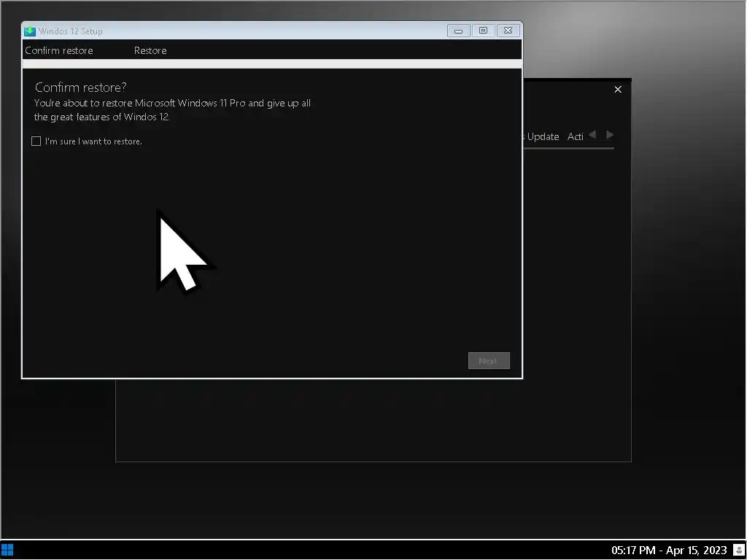Image resolution: width=747 pixels, height=560 pixels.
Task: Minimize the Windos 12 Setup window
Action: [458, 31]
